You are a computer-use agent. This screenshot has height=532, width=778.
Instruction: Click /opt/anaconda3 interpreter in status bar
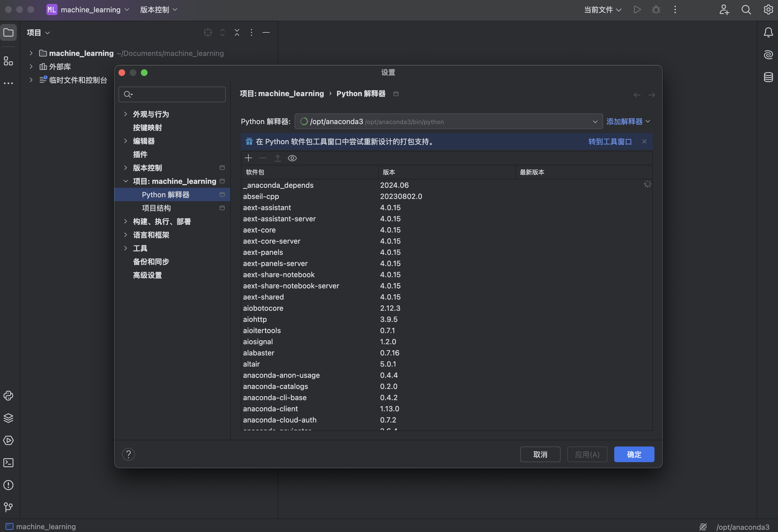pyautogui.click(x=743, y=527)
